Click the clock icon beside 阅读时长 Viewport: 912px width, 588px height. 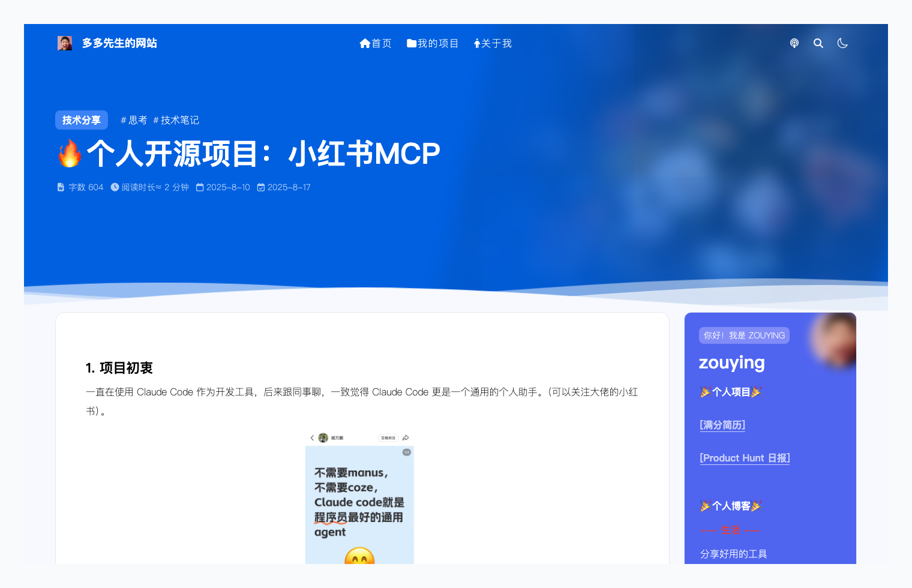tap(115, 187)
